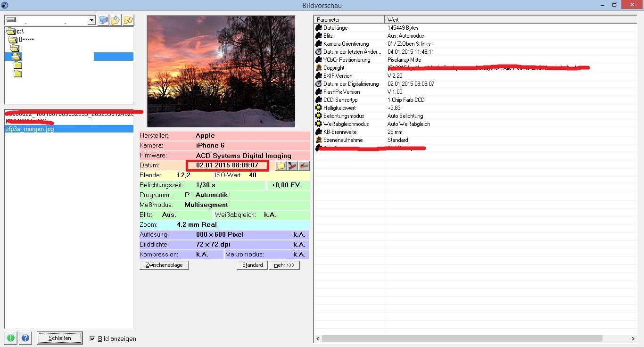
Task: Click the sunset preview image thumbnail
Action: pyautogui.click(x=221, y=71)
